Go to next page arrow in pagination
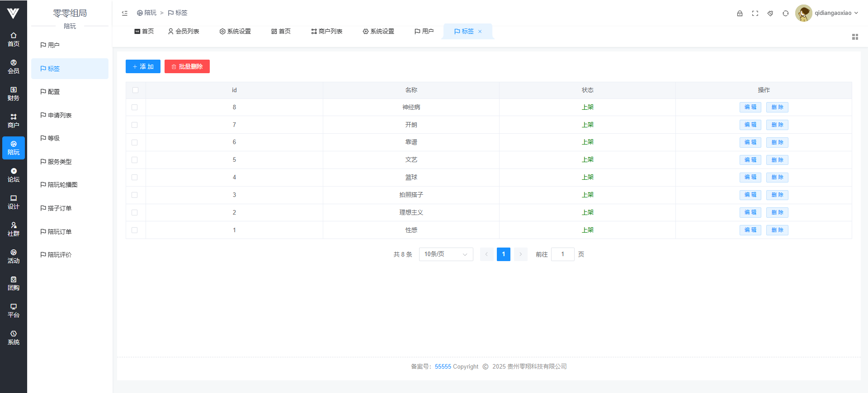 (520, 254)
